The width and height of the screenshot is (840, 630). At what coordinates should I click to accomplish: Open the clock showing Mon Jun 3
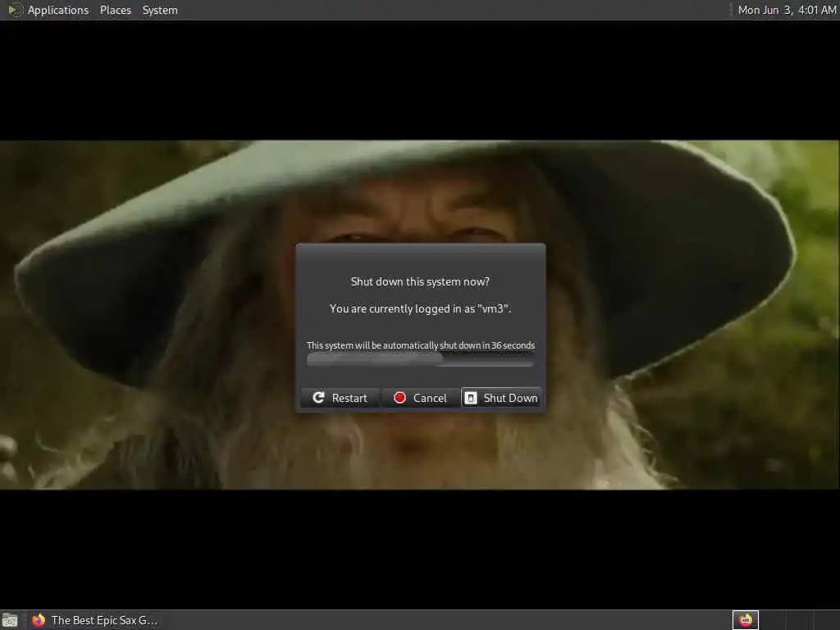[787, 10]
